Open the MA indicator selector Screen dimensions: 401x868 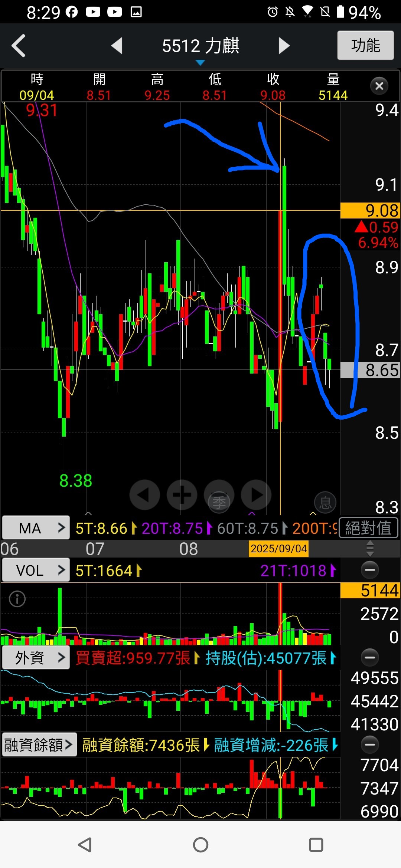click(36, 528)
